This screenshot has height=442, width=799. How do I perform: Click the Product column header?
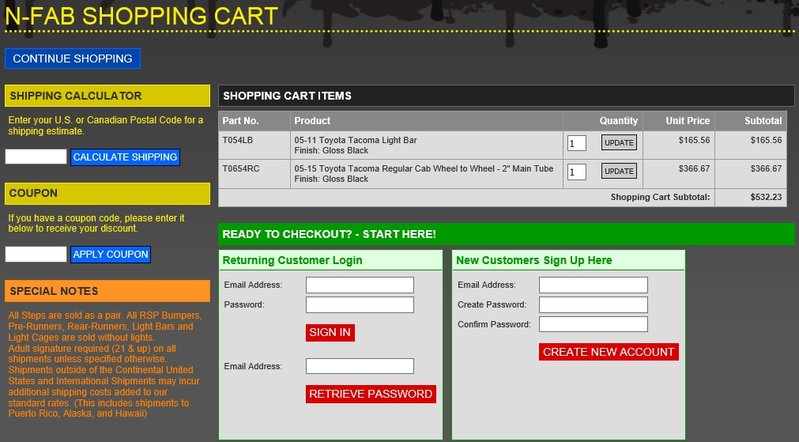coord(312,121)
